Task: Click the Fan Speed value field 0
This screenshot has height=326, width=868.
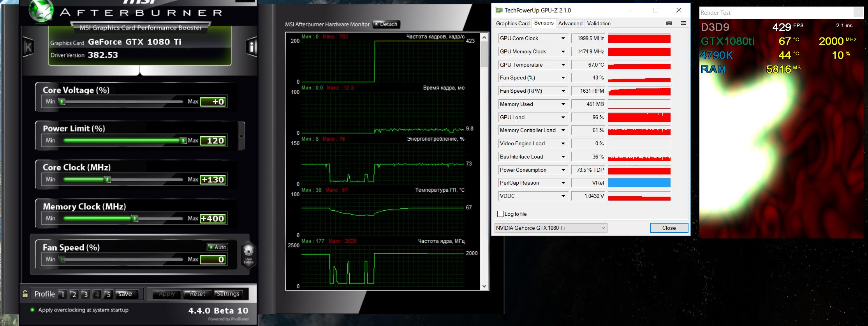Action: pyautogui.click(x=213, y=259)
